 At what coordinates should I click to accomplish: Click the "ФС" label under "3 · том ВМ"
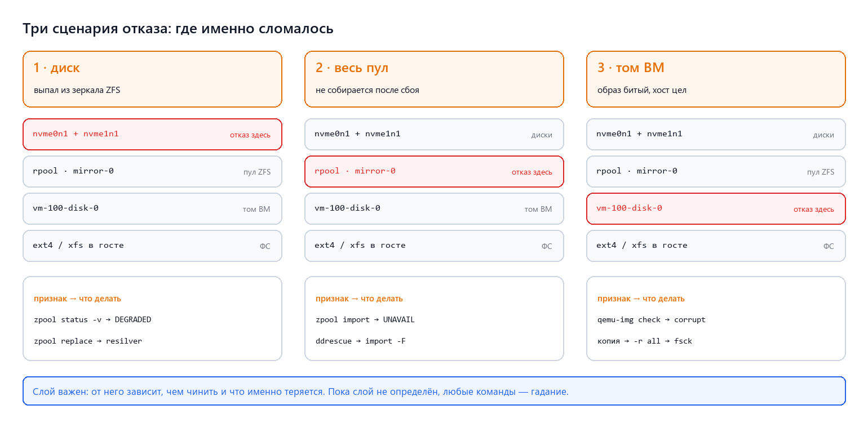tap(829, 247)
